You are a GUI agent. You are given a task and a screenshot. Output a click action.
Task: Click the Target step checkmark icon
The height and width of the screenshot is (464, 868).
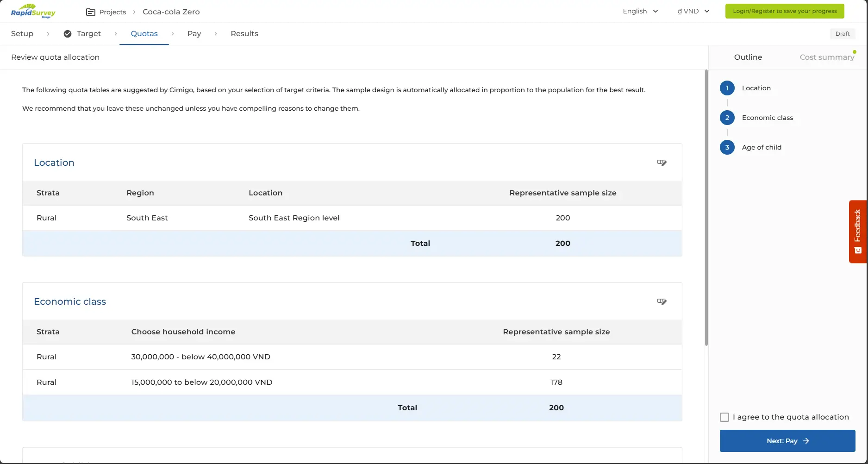click(x=68, y=34)
